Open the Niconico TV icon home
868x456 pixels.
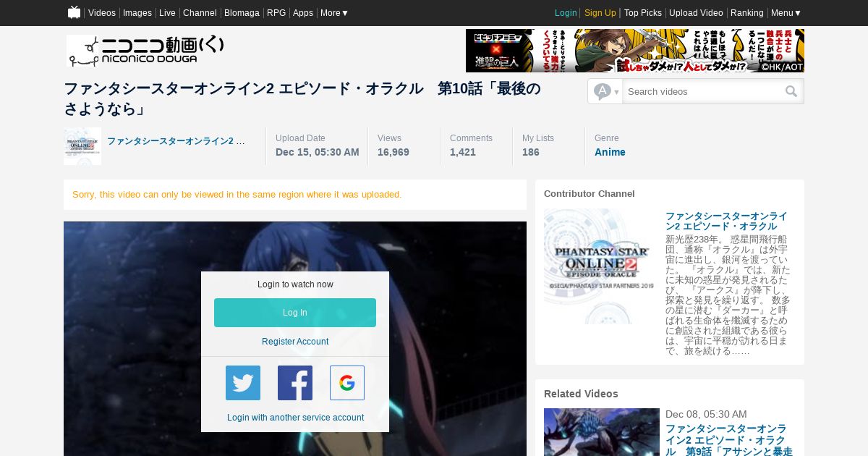[74, 12]
